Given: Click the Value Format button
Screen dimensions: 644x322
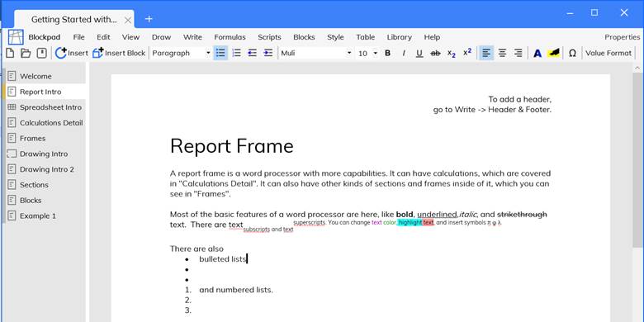Looking at the screenshot, I should tap(608, 53).
